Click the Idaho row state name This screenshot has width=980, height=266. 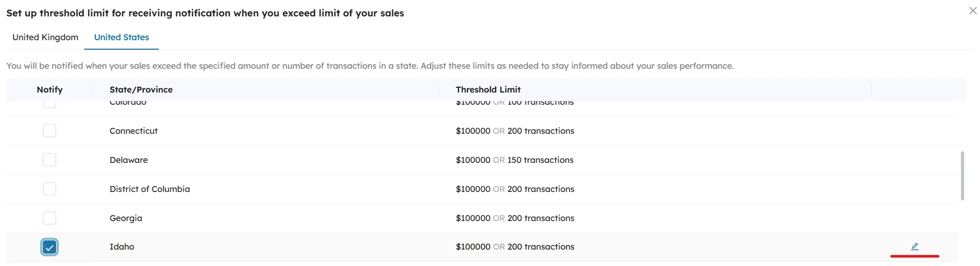pyautogui.click(x=122, y=246)
